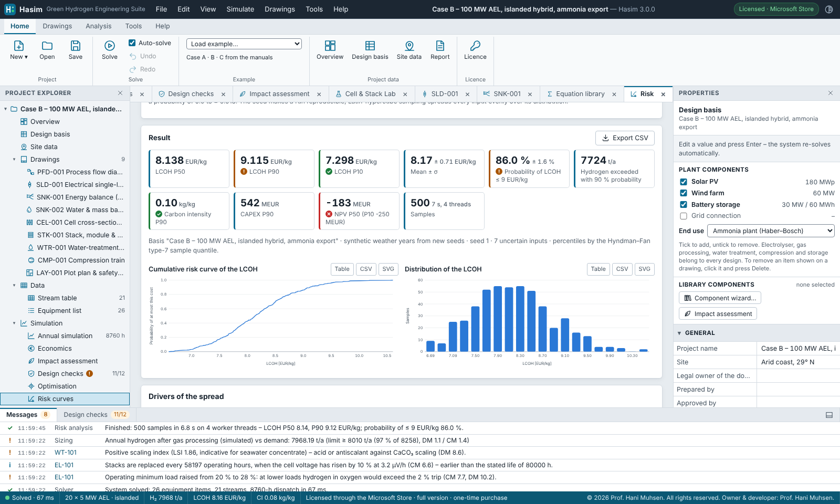
Task: Open the Simulate menu
Action: (240, 9)
